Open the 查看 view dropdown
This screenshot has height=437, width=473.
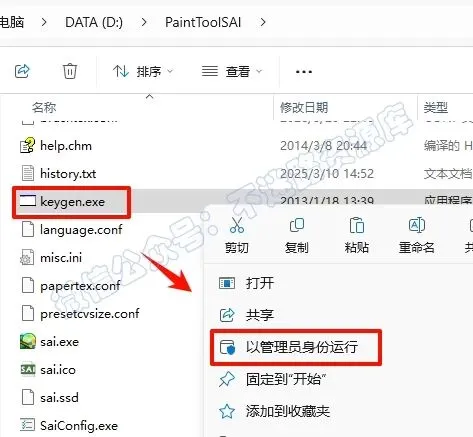pyautogui.click(x=232, y=71)
